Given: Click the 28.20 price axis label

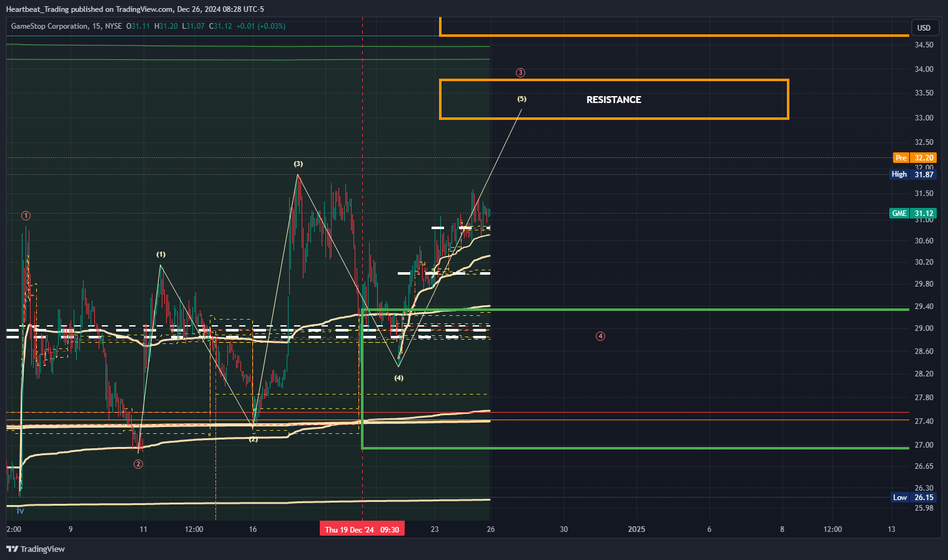Looking at the screenshot, I should [x=924, y=374].
